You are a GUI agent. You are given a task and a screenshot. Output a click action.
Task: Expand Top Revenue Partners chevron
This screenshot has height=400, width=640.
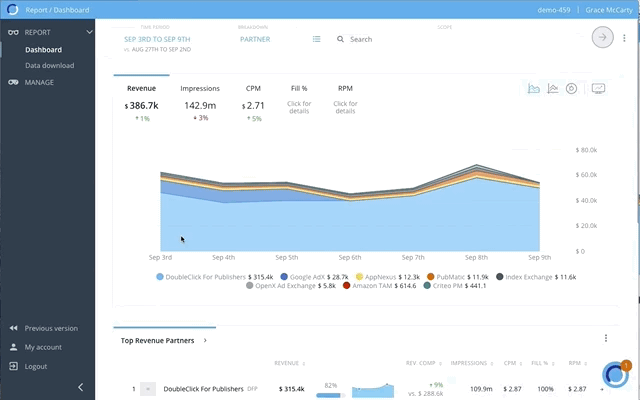[x=205, y=340]
